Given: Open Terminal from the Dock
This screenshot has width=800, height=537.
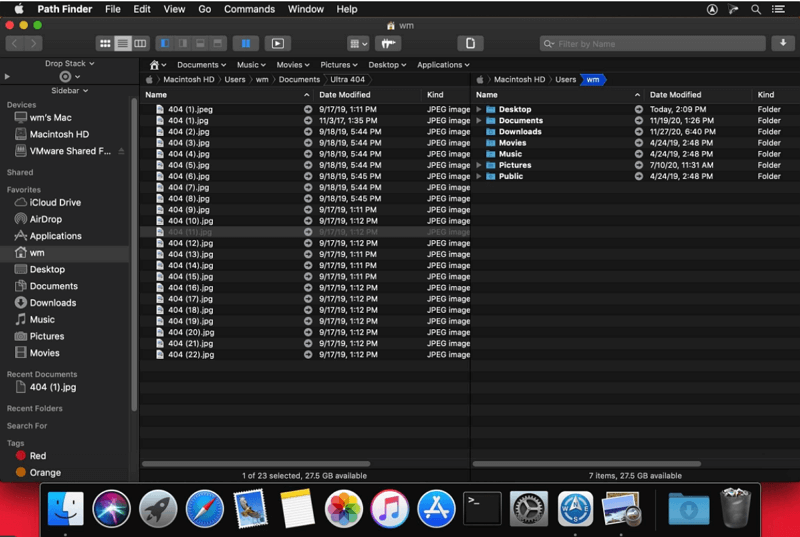Looking at the screenshot, I should pos(482,508).
